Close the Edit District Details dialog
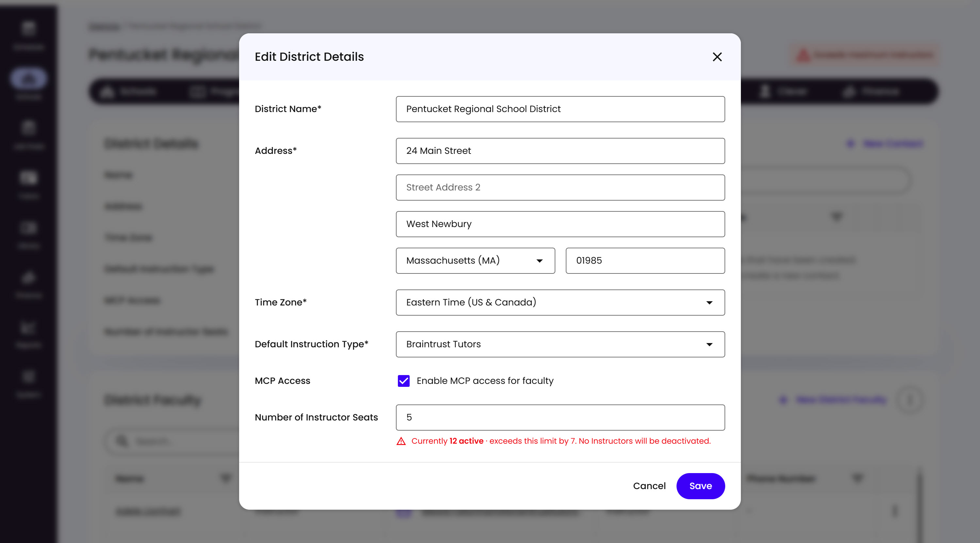980x543 pixels. point(717,57)
